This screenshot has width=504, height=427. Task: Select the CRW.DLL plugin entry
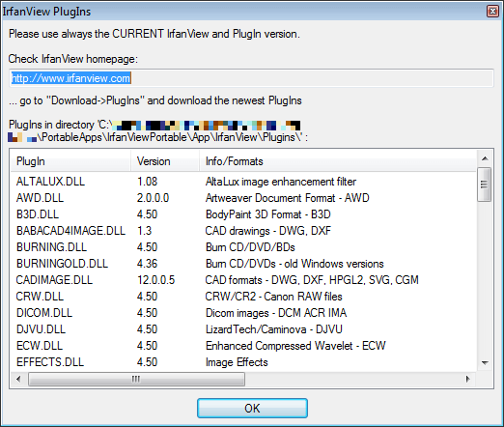[40, 297]
